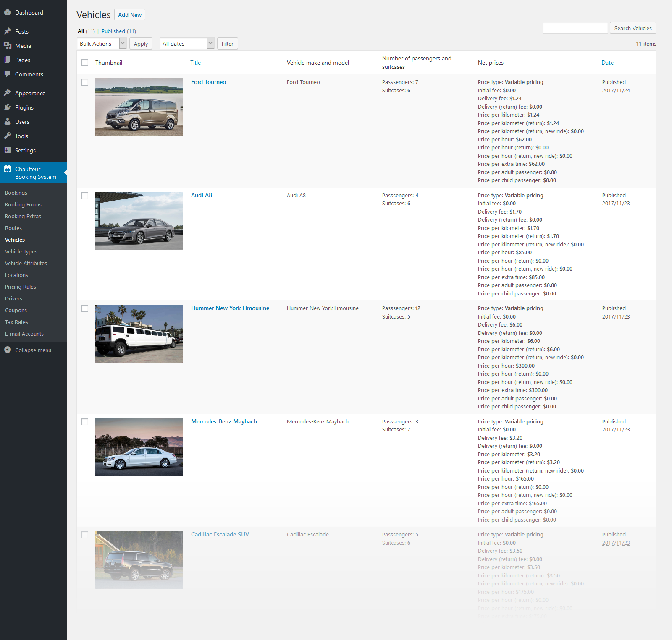672x640 pixels.
Task: Click 'Price per hour: $300.00' in Hummer row
Action: (x=506, y=366)
